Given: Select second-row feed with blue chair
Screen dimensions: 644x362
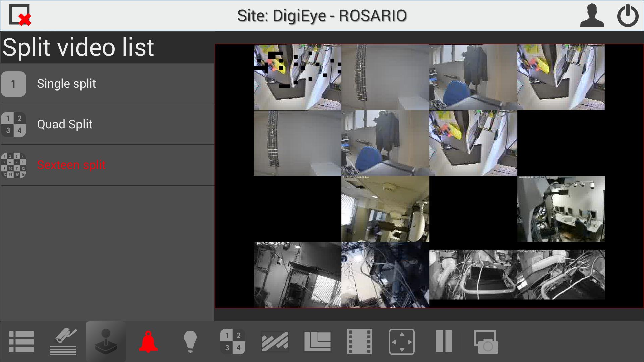Looking at the screenshot, I should (385, 143).
